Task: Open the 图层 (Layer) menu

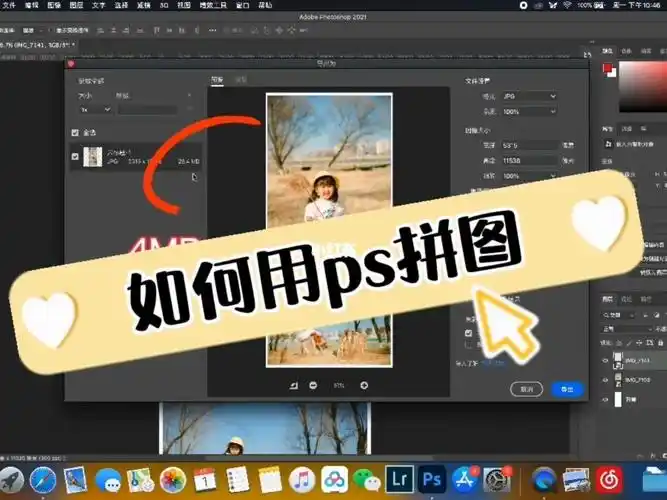Action: click(76, 6)
